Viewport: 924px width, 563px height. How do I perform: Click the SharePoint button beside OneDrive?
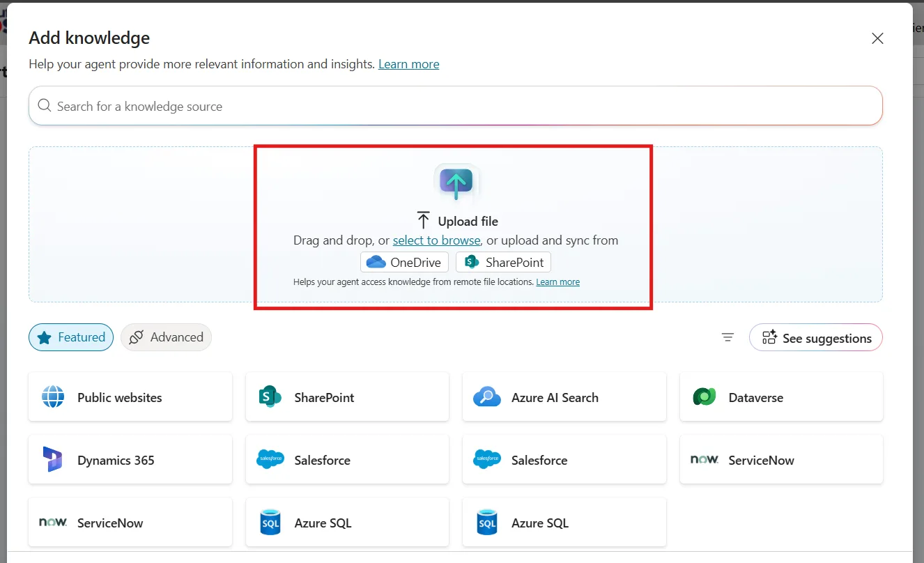(503, 262)
